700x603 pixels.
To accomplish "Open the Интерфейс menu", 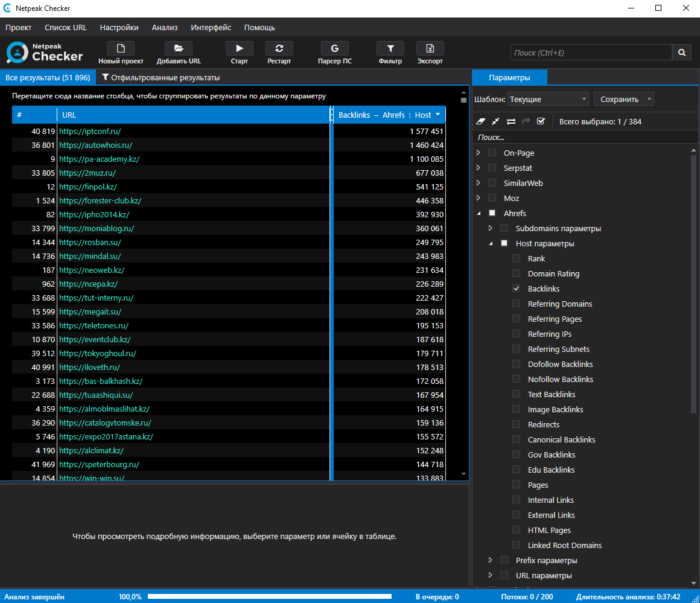I will (211, 28).
